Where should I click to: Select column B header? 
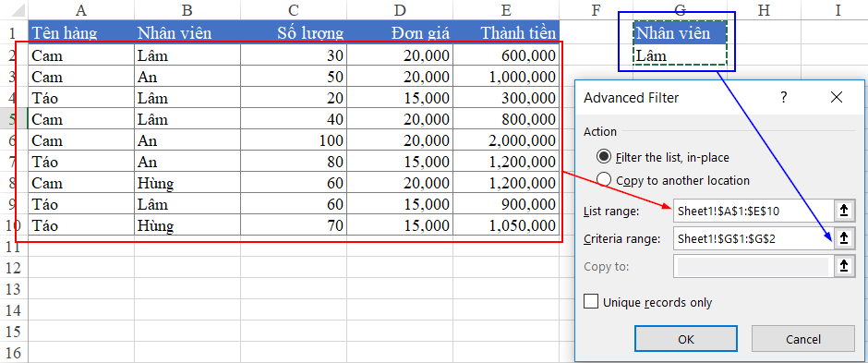(x=187, y=10)
